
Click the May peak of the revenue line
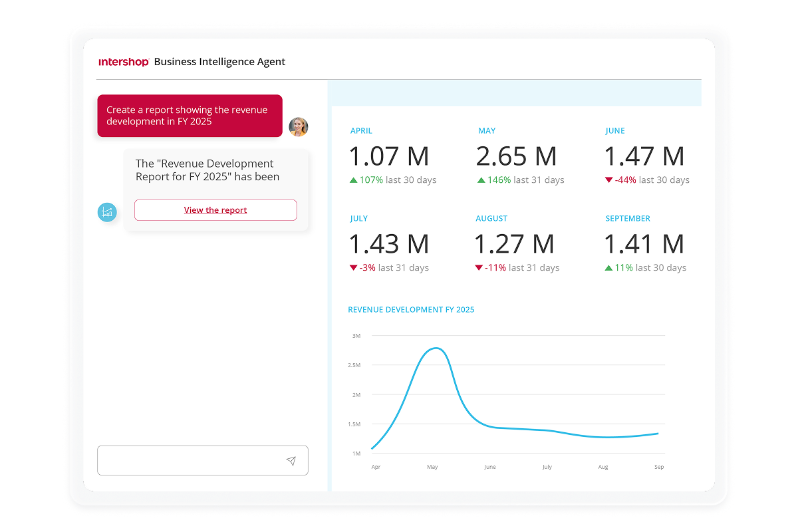pos(434,348)
